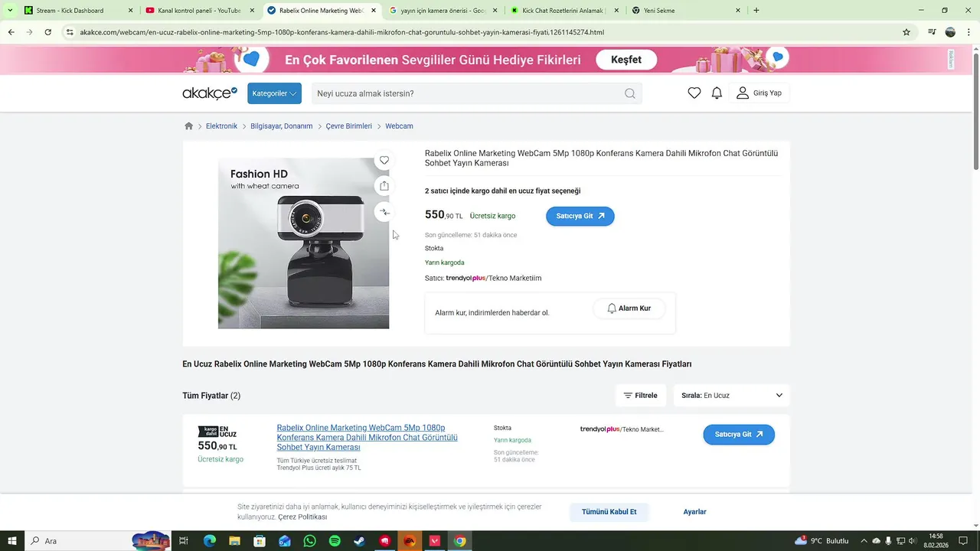The image size is (980, 551).
Task: Open Elektronik breadcrumb link
Action: pos(221,126)
